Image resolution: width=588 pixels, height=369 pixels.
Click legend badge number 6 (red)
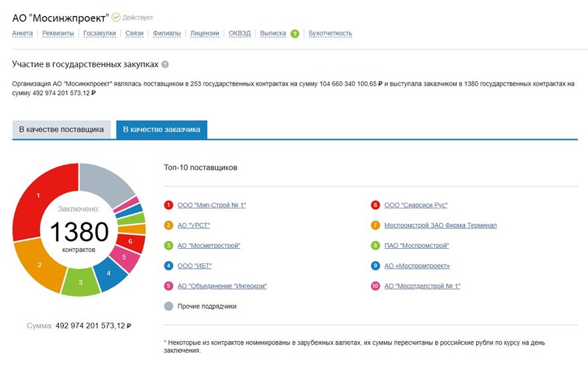(x=375, y=205)
